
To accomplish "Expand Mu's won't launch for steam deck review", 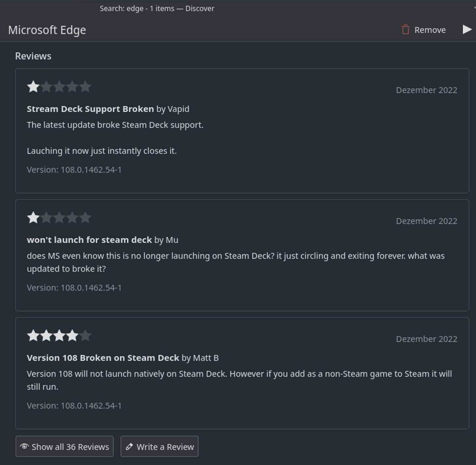I will click(89, 240).
